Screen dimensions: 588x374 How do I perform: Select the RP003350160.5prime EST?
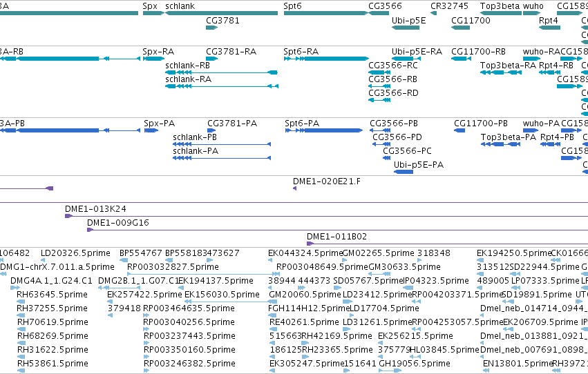tap(146, 357)
